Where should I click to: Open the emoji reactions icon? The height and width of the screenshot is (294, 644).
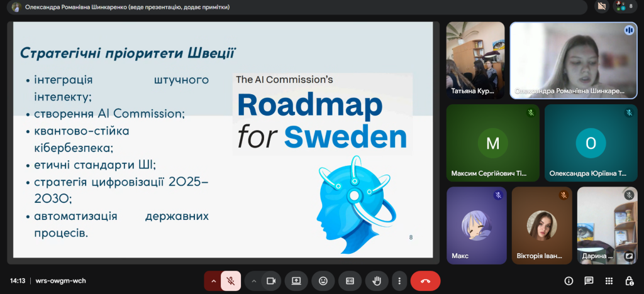pyautogui.click(x=323, y=281)
